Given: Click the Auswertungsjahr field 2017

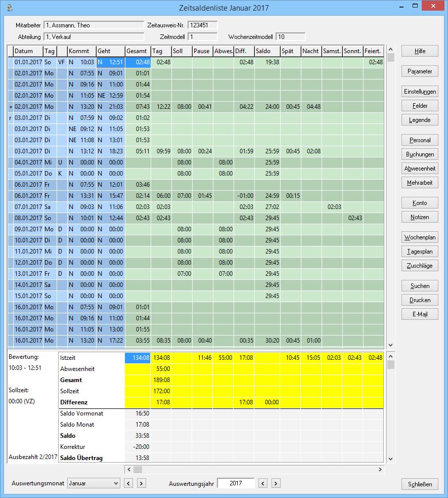Looking at the screenshot, I should 236,483.
